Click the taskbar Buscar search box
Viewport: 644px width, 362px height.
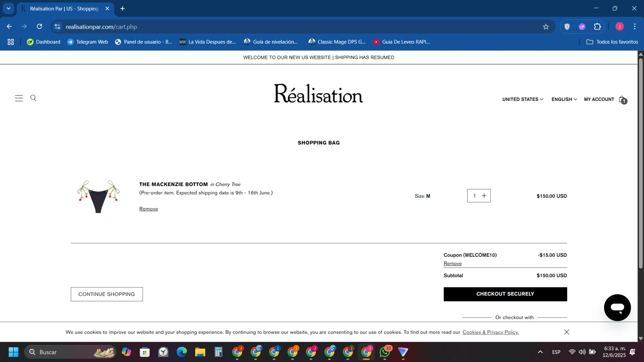click(70, 352)
